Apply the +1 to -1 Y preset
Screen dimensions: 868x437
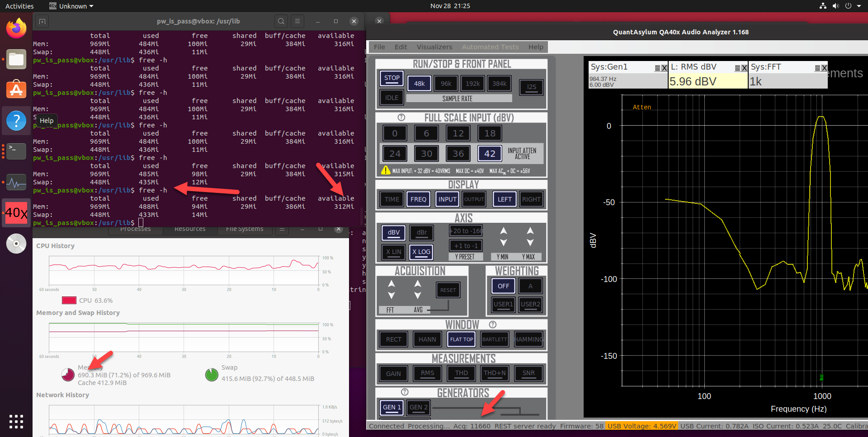tap(466, 246)
